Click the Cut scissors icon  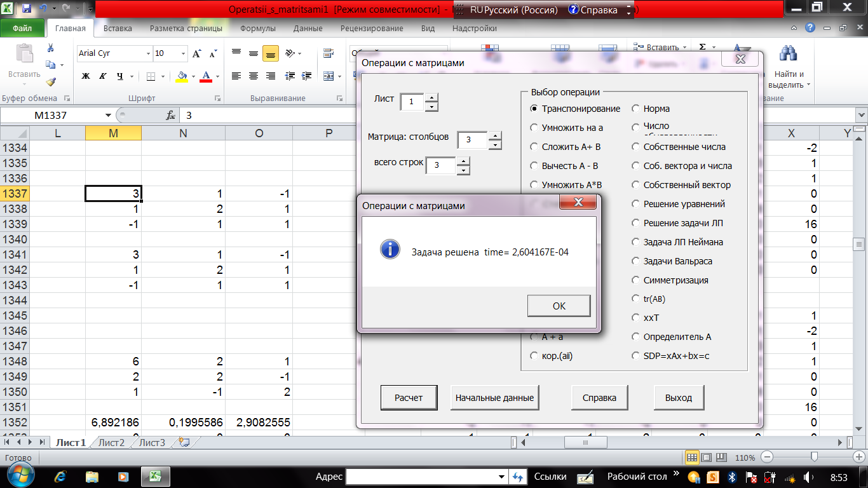coord(51,48)
